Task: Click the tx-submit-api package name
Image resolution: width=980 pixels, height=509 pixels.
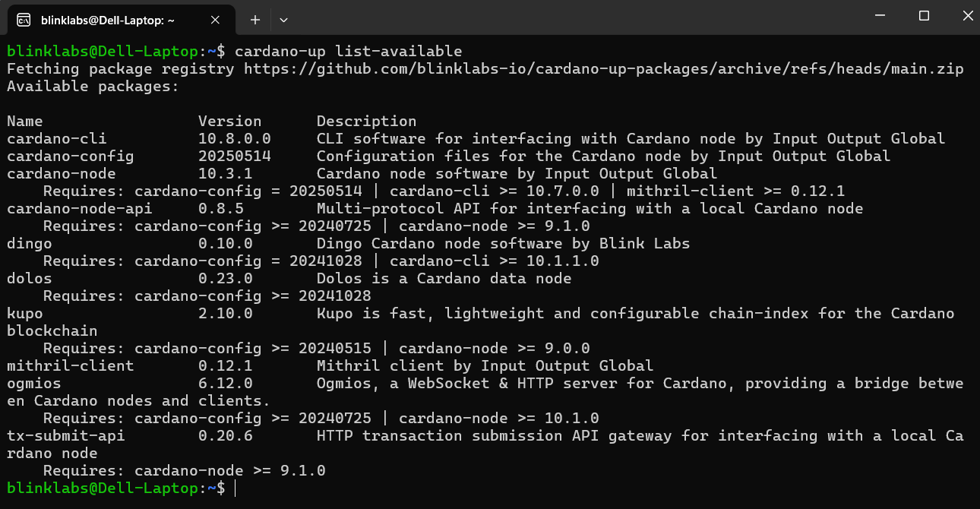Action: point(66,436)
